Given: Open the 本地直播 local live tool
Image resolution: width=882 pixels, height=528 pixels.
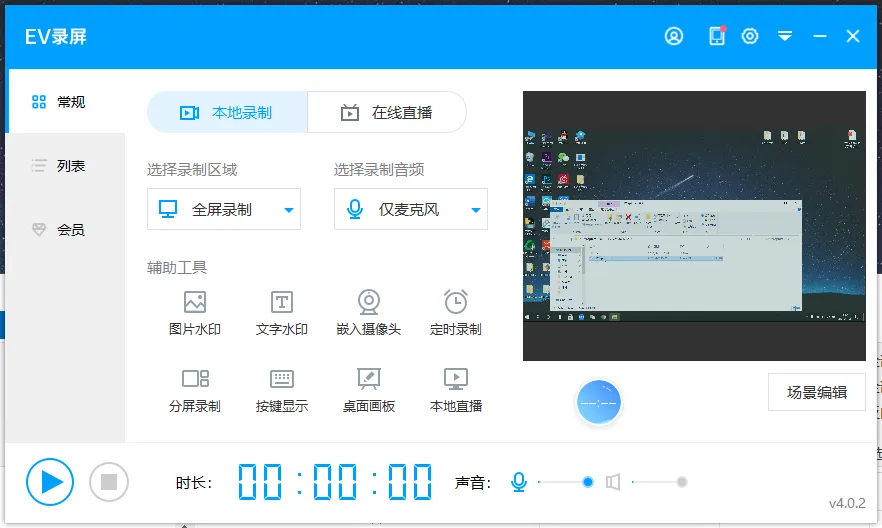Looking at the screenshot, I should 456,390.
